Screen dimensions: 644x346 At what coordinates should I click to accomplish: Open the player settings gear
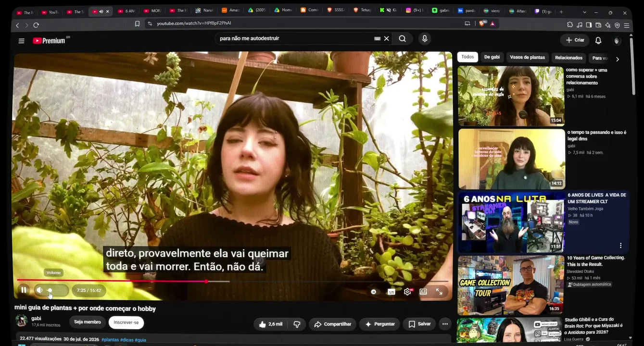408,292
